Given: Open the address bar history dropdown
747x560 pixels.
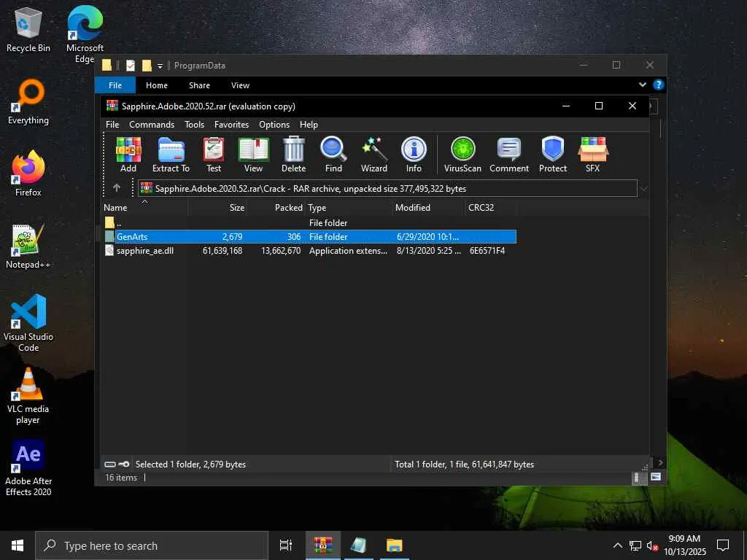Looking at the screenshot, I should click(643, 189).
